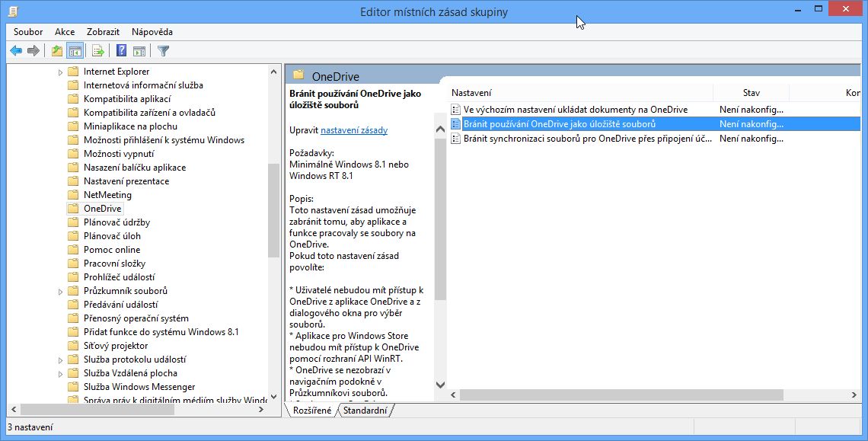Click the folder icon next to Kompatibilita aplikací
This screenshot has height=441, width=868.
coord(73,99)
